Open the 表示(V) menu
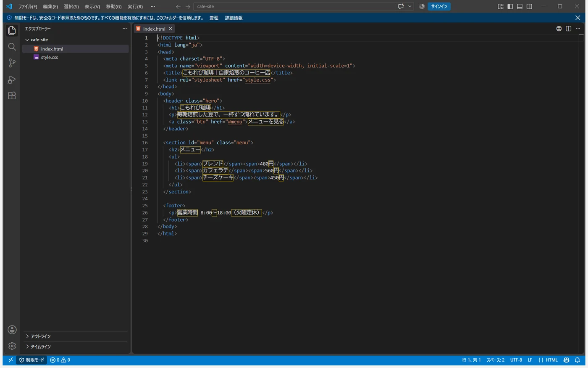Viewport: 588px width, 368px height. click(92, 6)
